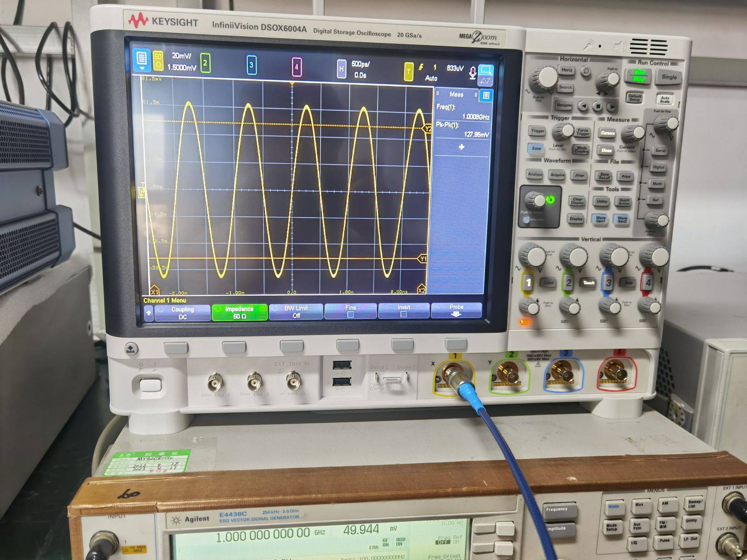747x560 pixels.
Task: Tap the plus to add a measurement
Action: 461,147
